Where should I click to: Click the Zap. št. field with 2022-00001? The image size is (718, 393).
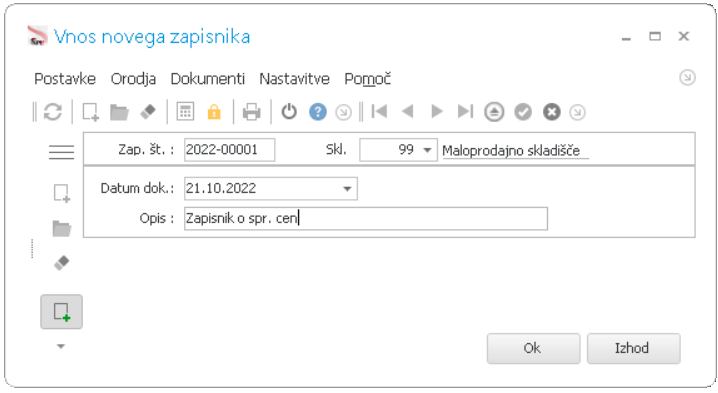click(229, 150)
